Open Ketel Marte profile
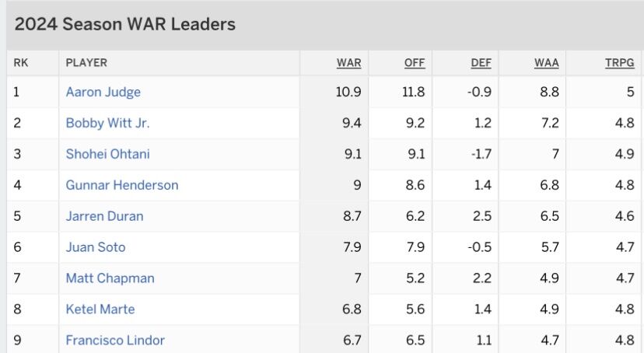The width and height of the screenshot is (644, 353). coord(100,309)
